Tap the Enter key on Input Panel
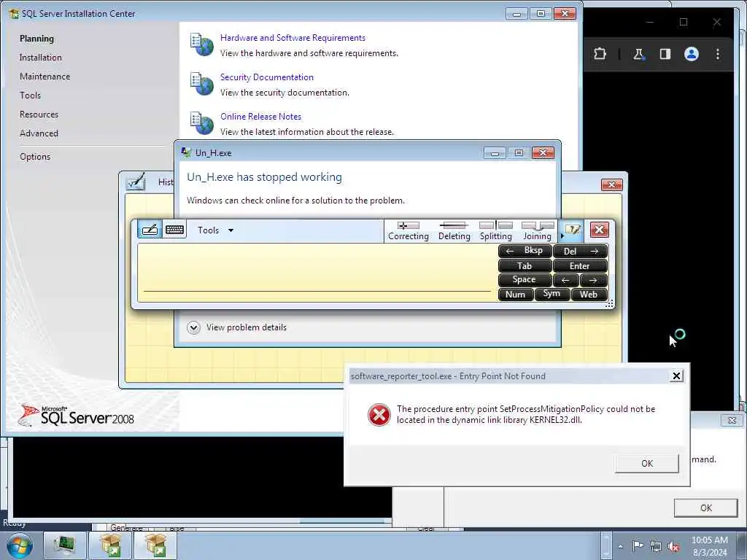 click(580, 265)
